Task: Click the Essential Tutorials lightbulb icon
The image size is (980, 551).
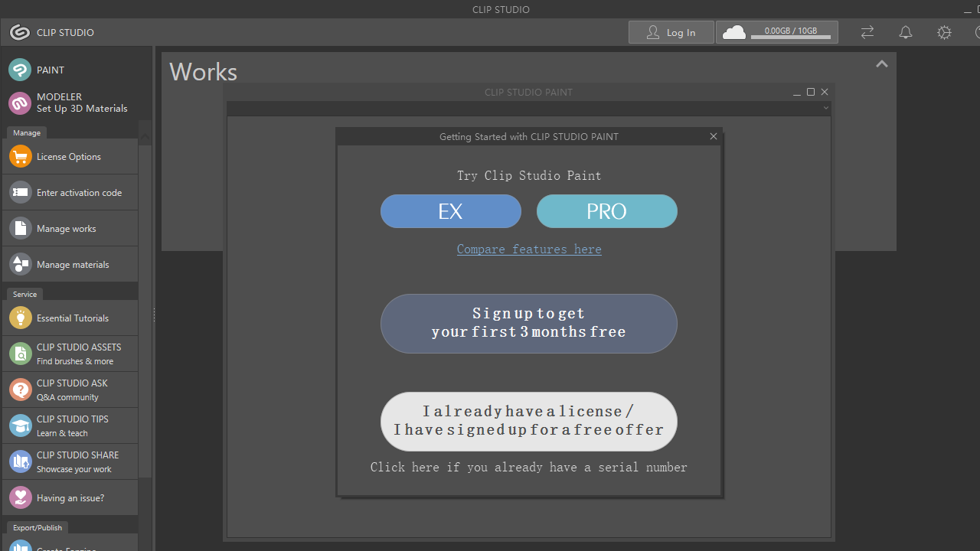Action: (21, 318)
